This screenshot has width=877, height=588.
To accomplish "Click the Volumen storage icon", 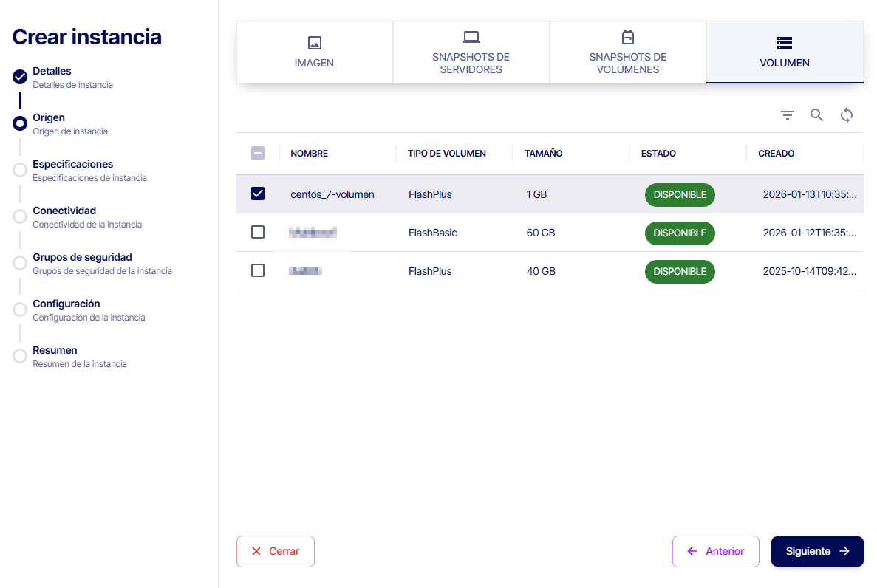I will [784, 43].
